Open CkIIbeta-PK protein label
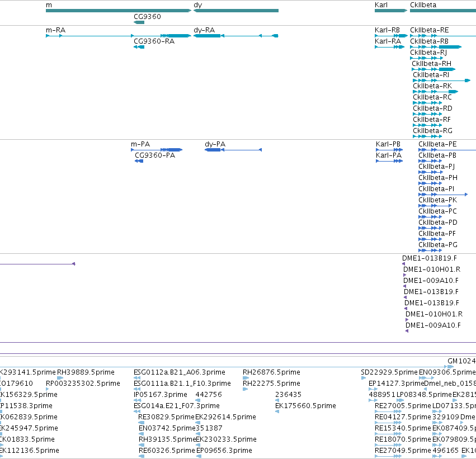The height and width of the screenshot is (459, 476). (437, 200)
